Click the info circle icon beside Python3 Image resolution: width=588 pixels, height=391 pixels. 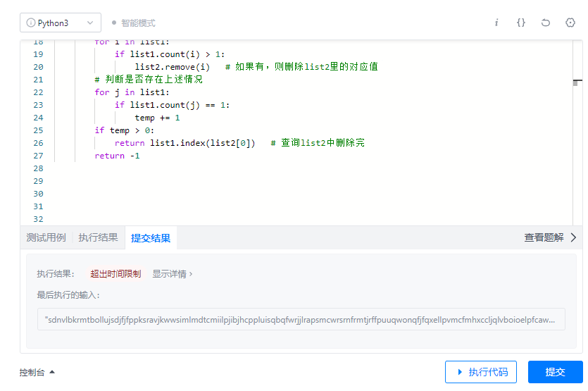pyautogui.click(x=31, y=23)
